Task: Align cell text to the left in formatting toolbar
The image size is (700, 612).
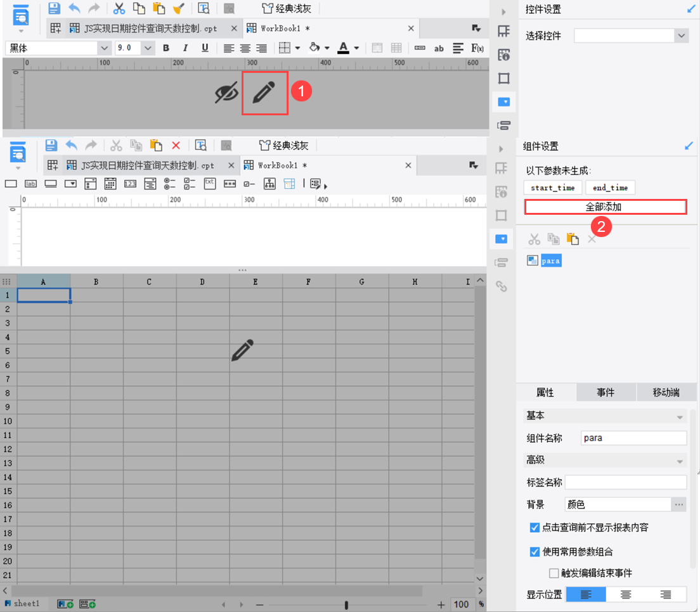Action: tap(228, 48)
